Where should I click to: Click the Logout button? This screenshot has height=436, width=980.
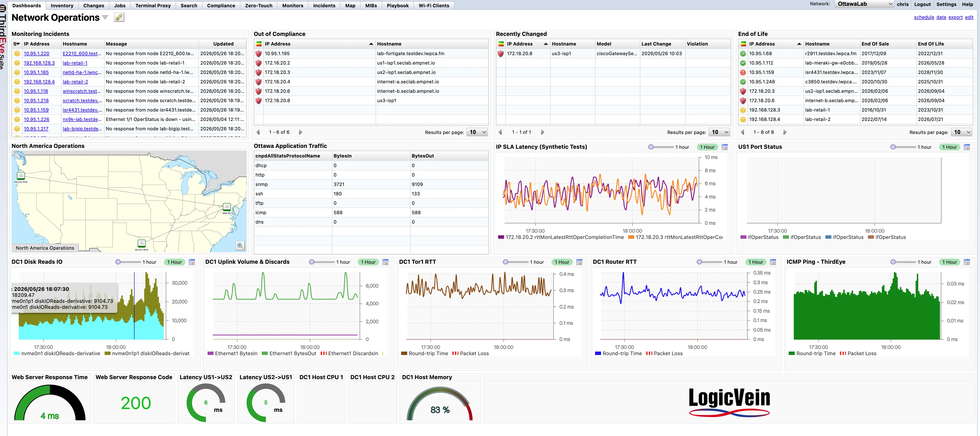click(922, 4)
